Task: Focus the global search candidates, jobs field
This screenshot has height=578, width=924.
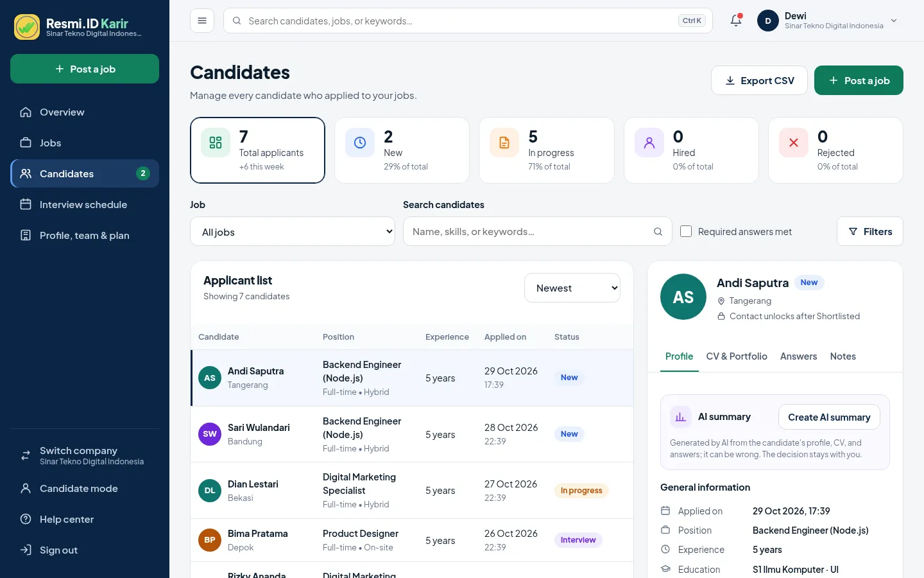Action: [468, 21]
